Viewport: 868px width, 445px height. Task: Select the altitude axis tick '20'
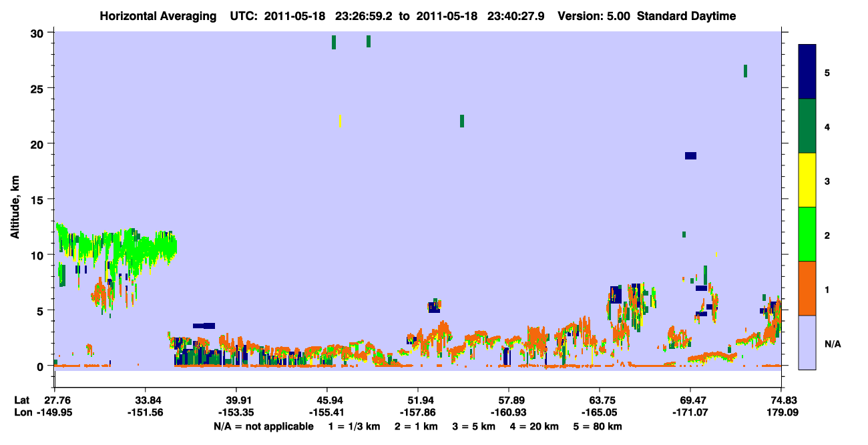coord(38,143)
